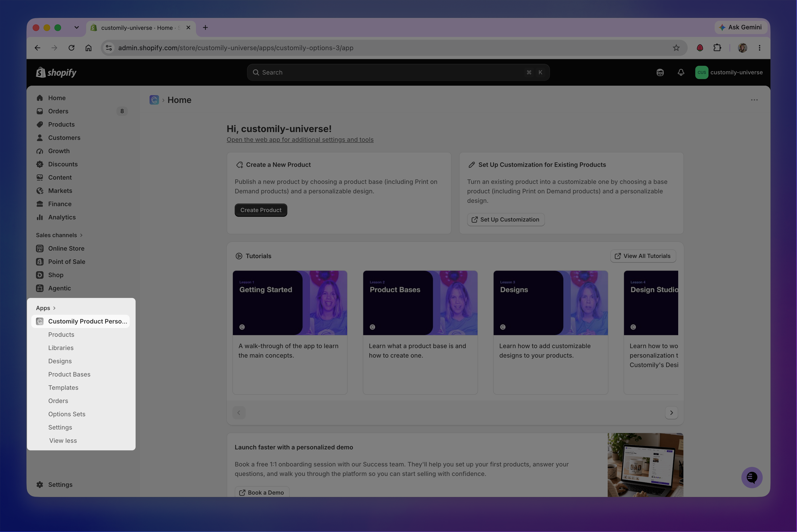
Task: Open the Sidekick assistant icon in the header
Action: [660, 72]
